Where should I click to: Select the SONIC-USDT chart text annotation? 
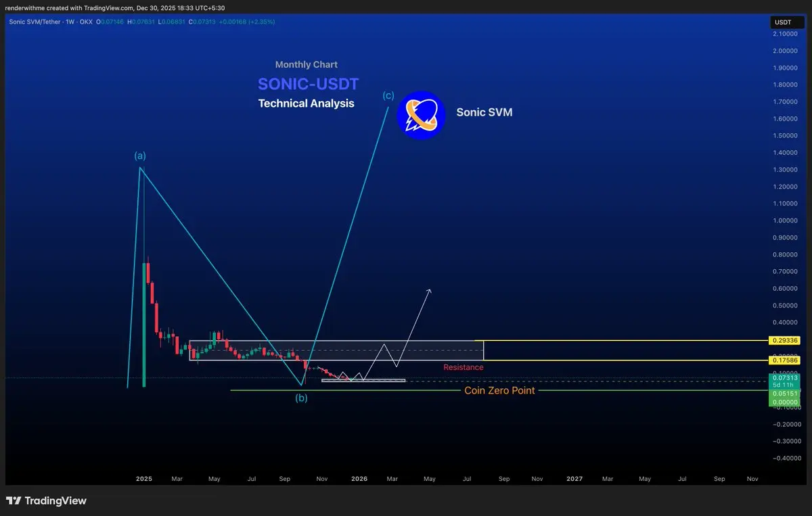pos(309,85)
